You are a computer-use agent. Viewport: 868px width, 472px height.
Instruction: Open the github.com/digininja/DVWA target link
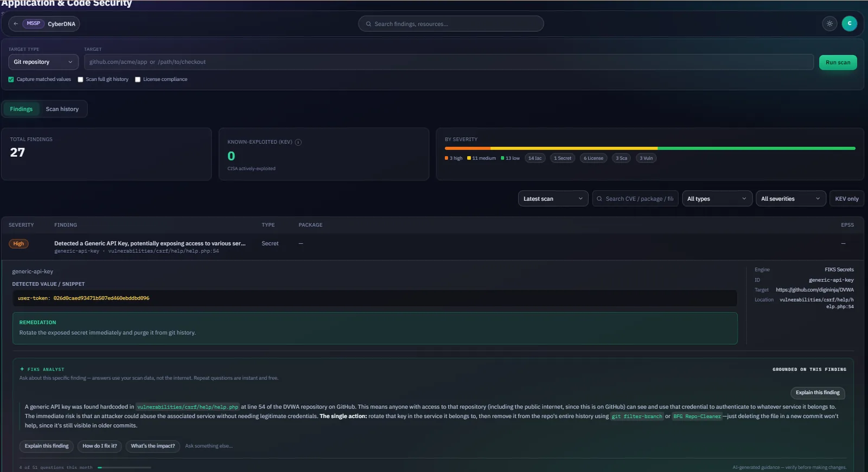814,290
